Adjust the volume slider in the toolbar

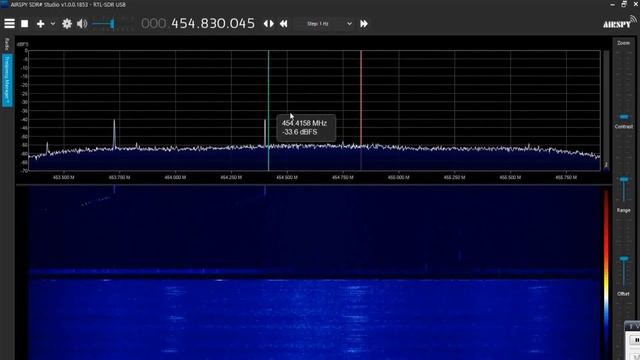click(x=112, y=24)
